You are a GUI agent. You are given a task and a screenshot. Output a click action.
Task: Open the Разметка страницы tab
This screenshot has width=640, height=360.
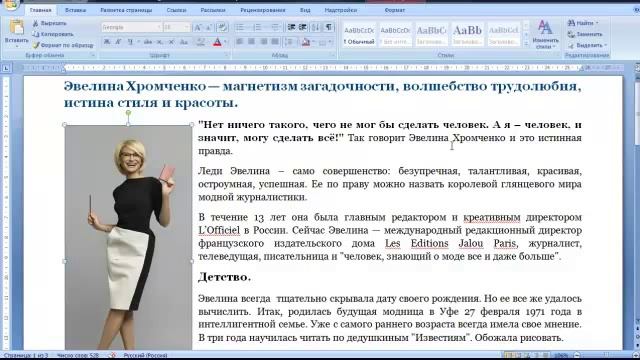[x=126, y=10]
